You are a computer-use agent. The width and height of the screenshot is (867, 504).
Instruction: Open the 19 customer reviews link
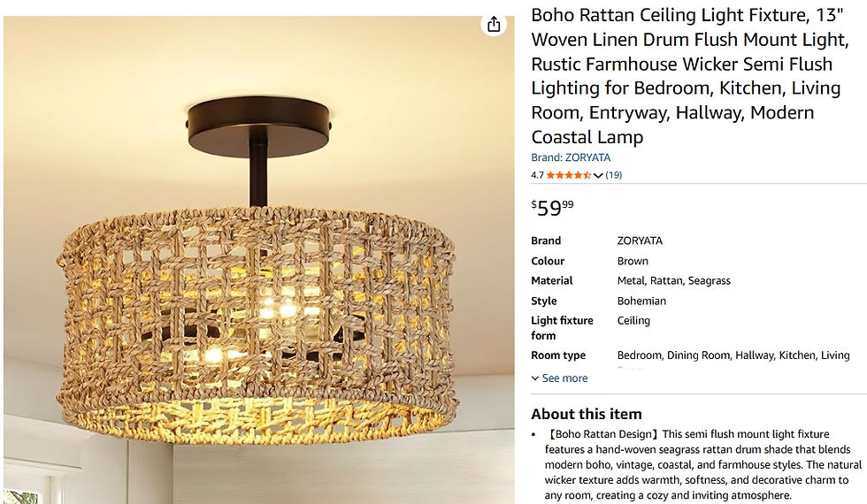[614, 175]
